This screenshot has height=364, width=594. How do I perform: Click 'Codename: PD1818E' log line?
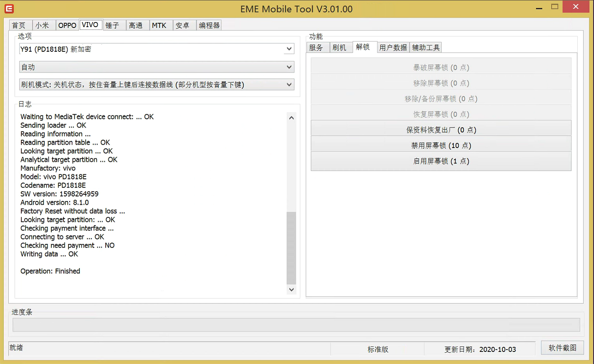click(x=53, y=185)
